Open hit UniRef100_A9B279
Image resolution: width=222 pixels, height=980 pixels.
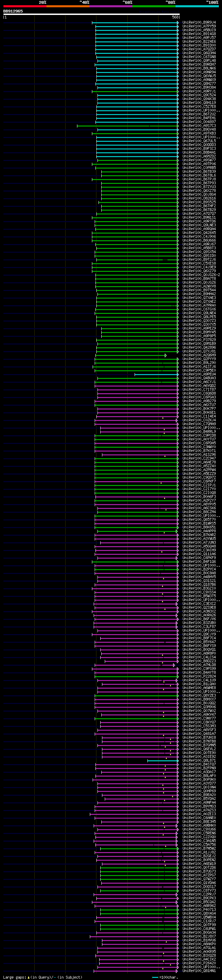(199, 401)
